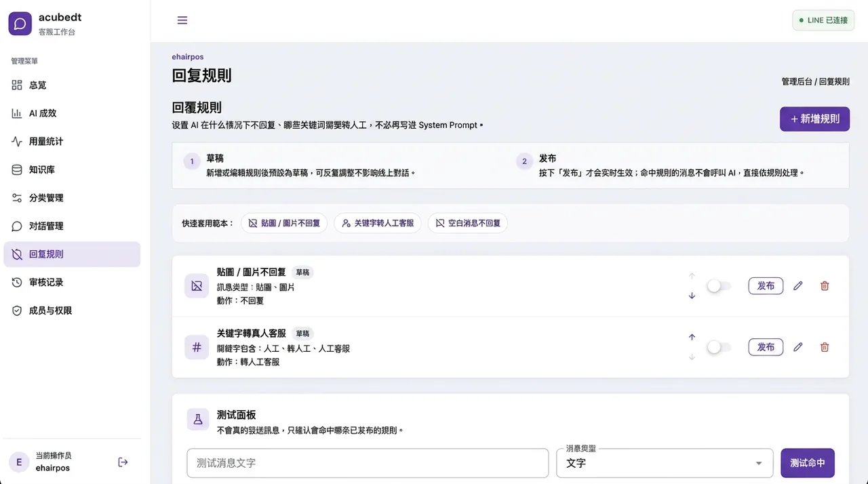Screen dimensions: 868x484
Task: Click the 发布 step heading
Action: point(548,159)
